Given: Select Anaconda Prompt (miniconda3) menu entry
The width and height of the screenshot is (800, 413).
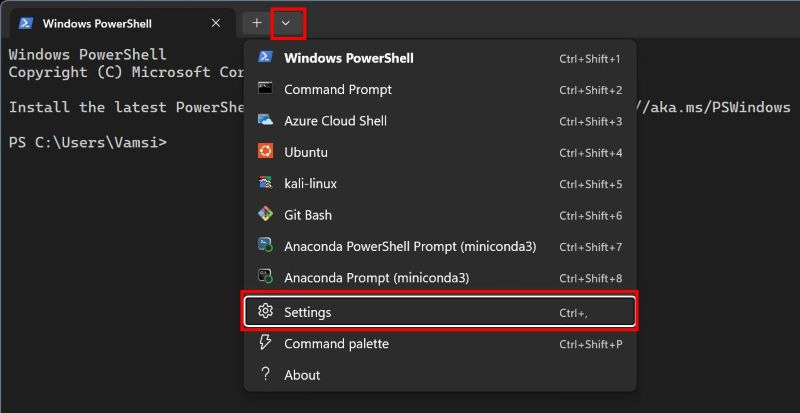Looking at the screenshot, I should coord(376,278).
